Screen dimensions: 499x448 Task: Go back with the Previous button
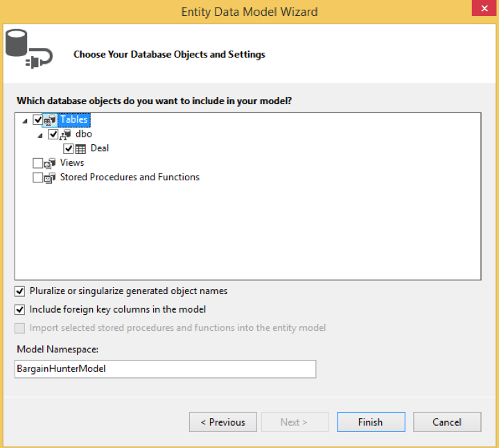pyautogui.click(x=223, y=422)
